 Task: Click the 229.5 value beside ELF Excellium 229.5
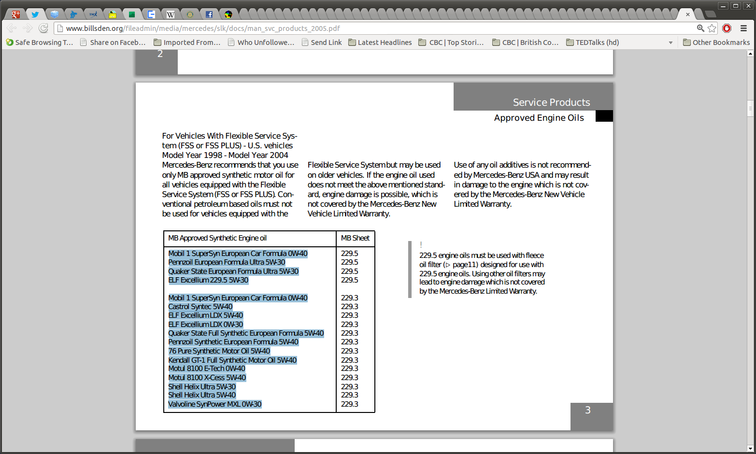click(x=350, y=280)
